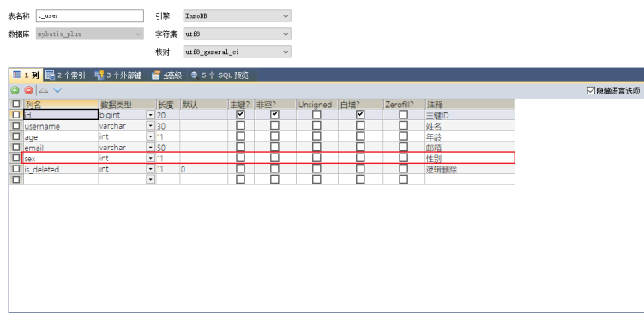Open data type dropdown for username row
Viewport: 644px width, 314px height.
150,125
